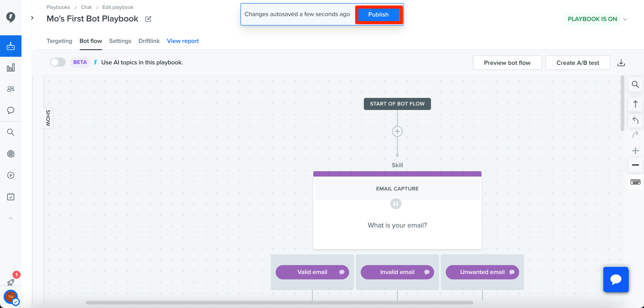Open the Reports bar chart sidebar icon
This screenshot has height=308, width=644.
[11, 68]
